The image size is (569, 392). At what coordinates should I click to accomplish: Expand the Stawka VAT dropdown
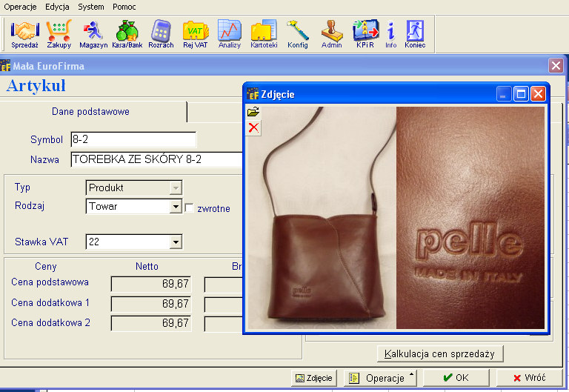(176, 242)
